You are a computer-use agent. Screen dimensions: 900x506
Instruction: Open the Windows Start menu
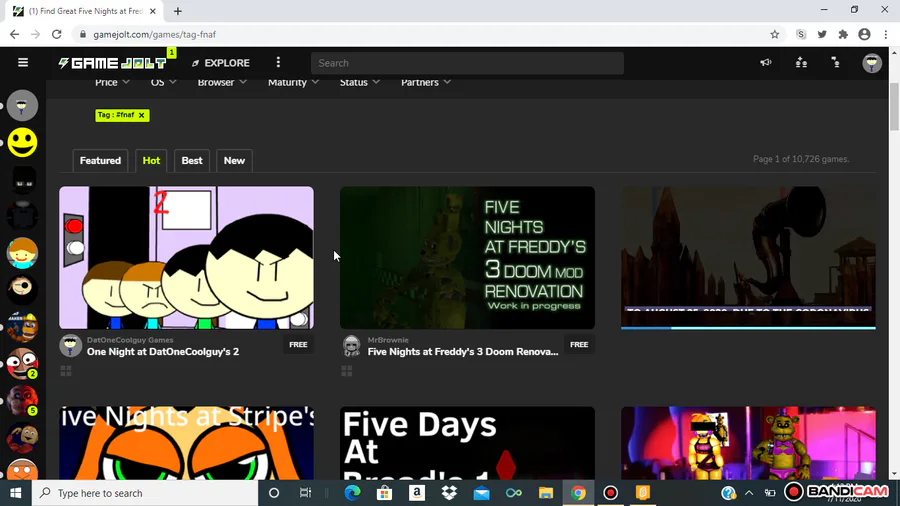pos(15,493)
